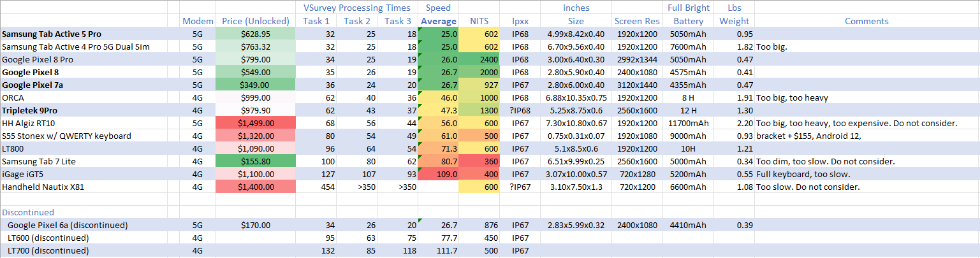980x258 pixels.
Task: Click the 80.7 average speed cell
Action: (438, 161)
